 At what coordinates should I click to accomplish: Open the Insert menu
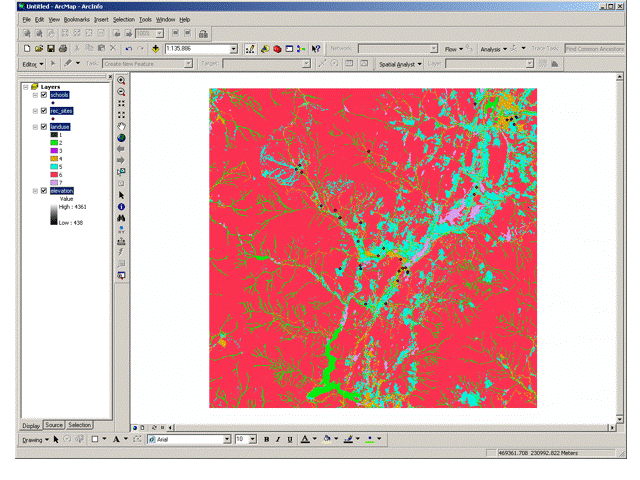click(x=101, y=20)
